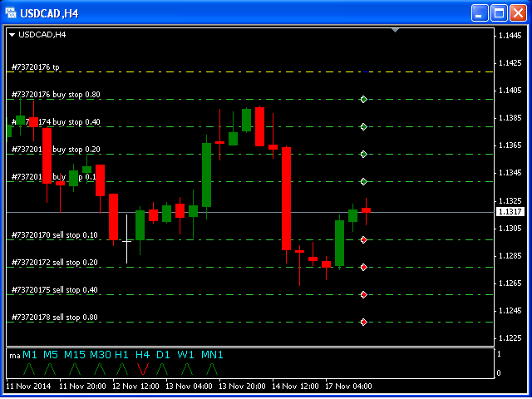
Task: Maximize the USDCAD,H4 chart window
Action: 500,12
